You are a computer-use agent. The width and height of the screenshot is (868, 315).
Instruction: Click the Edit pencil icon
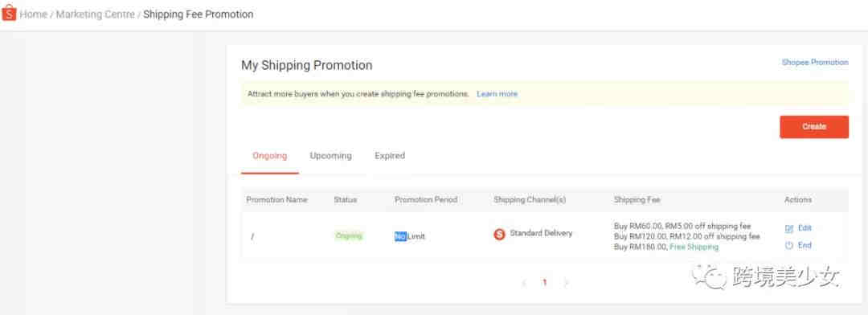point(789,228)
